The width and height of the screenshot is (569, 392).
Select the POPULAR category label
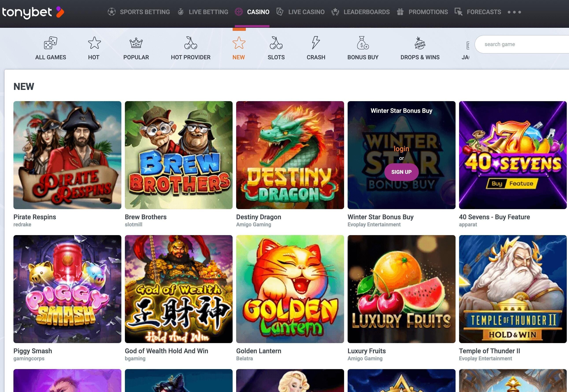tap(136, 57)
